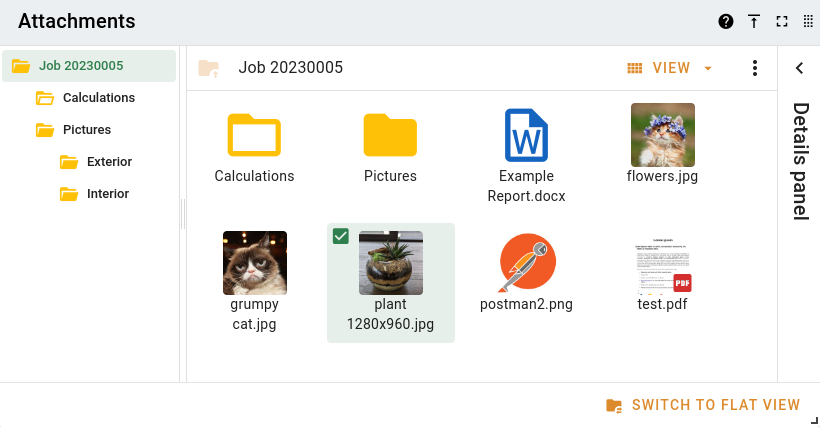Click the help question mark icon
820x427 pixels.
[x=726, y=21]
